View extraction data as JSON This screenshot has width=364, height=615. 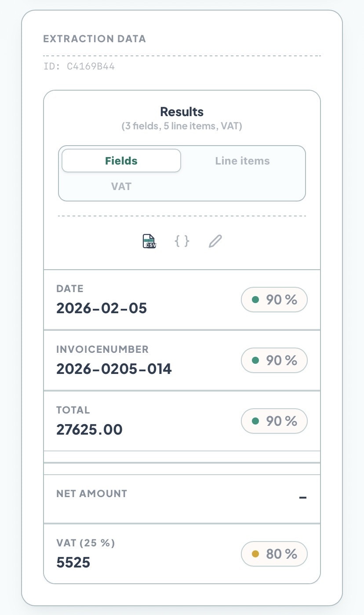click(182, 241)
